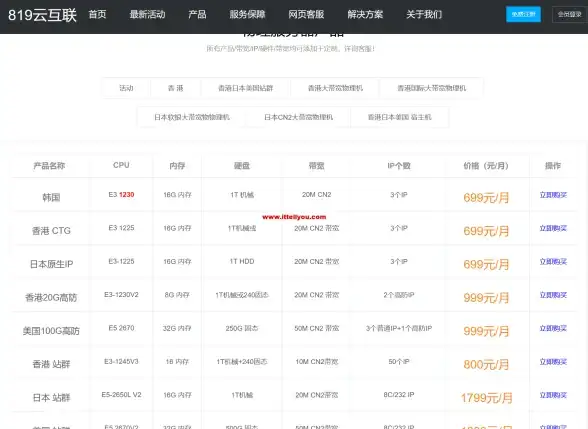Click the E3 1230 CPU cell
The height and width of the screenshot is (429, 588).
coord(121,195)
